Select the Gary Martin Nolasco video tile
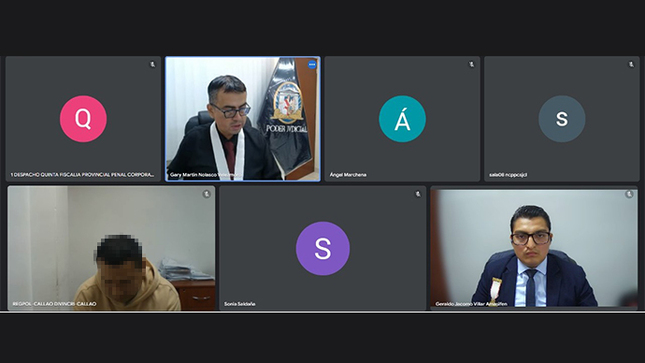The image size is (645, 363). pyautogui.click(x=243, y=119)
